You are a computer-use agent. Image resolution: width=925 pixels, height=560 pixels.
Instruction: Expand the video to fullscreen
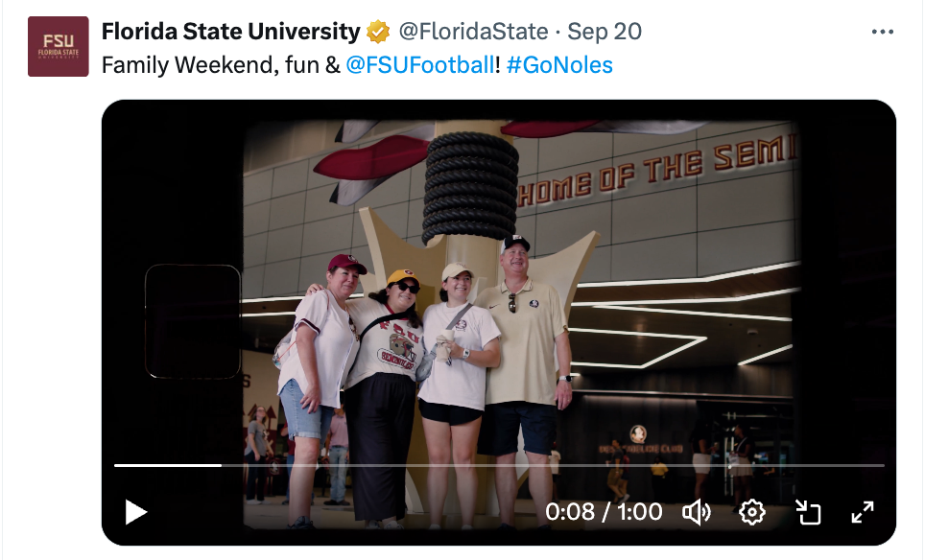click(x=863, y=512)
